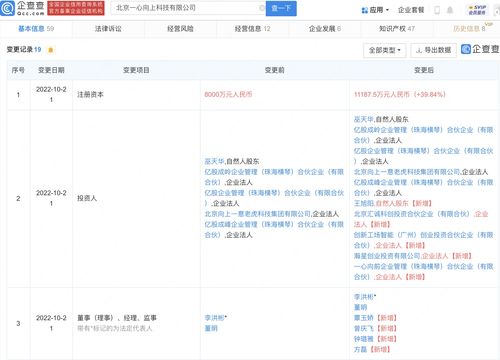Click the 序号 column header
Viewport: 500px width, 360px height.
tap(18, 70)
